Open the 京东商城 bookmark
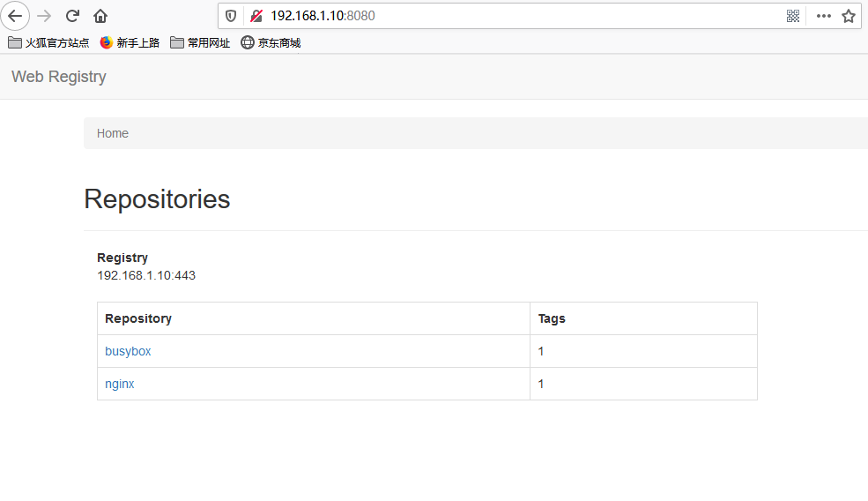 271,42
